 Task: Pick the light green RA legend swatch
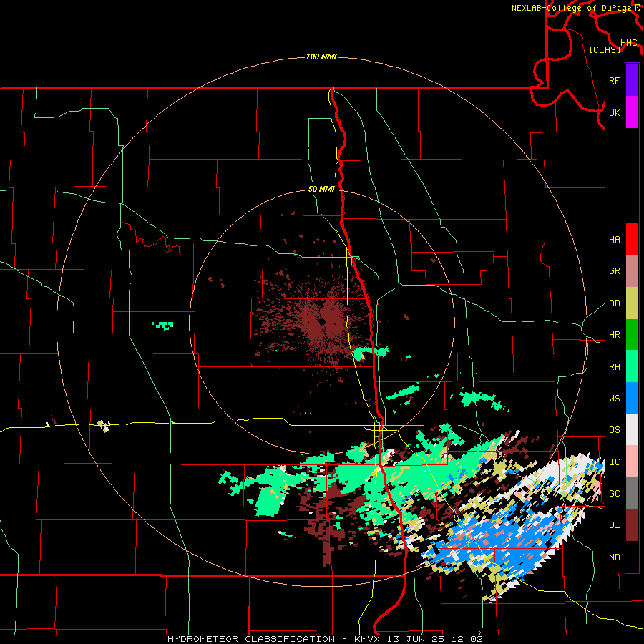[x=632, y=366]
